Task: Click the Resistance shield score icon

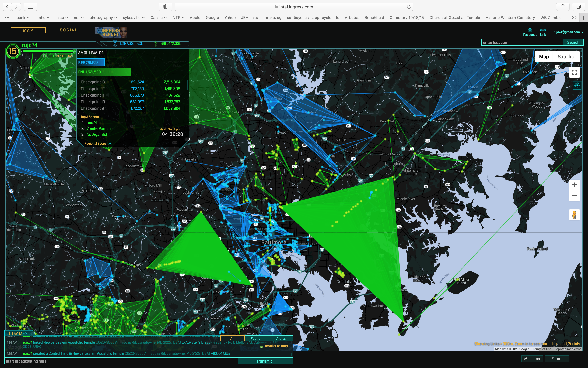Action: point(115,44)
